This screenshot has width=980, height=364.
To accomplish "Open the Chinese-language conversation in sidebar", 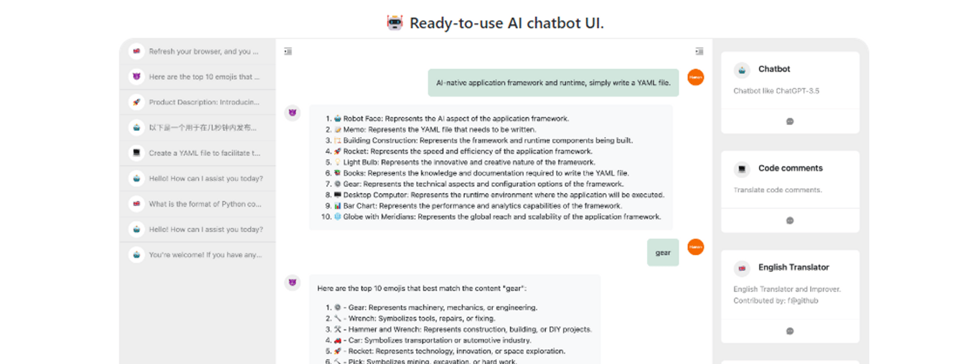I will click(197, 128).
